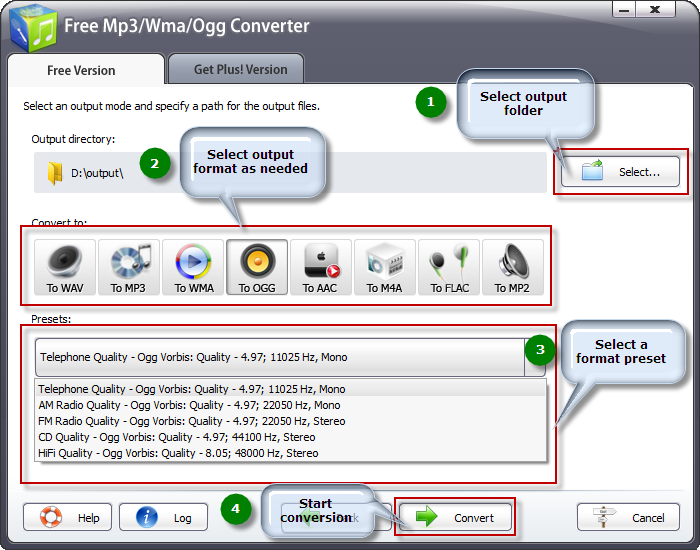Close the converter window
The height and width of the screenshot is (550, 700).
(x=655, y=10)
